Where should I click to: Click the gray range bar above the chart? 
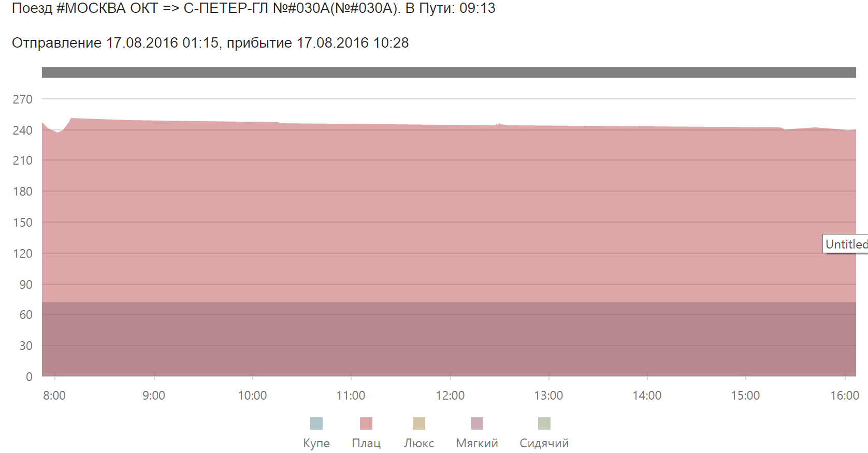click(x=449, y=72)
